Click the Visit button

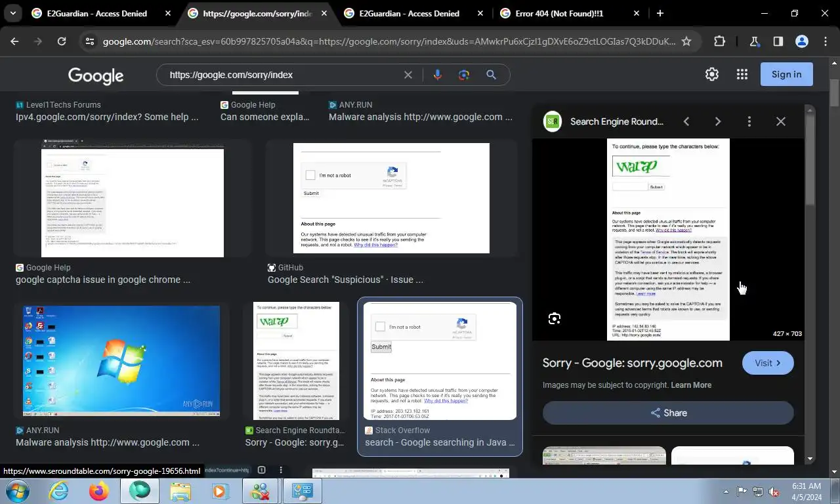pyautogui.click(x=768, y=363)
